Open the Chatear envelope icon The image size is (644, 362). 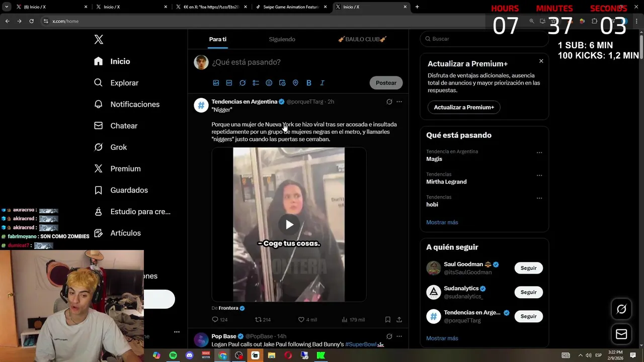tap(99, 126)
